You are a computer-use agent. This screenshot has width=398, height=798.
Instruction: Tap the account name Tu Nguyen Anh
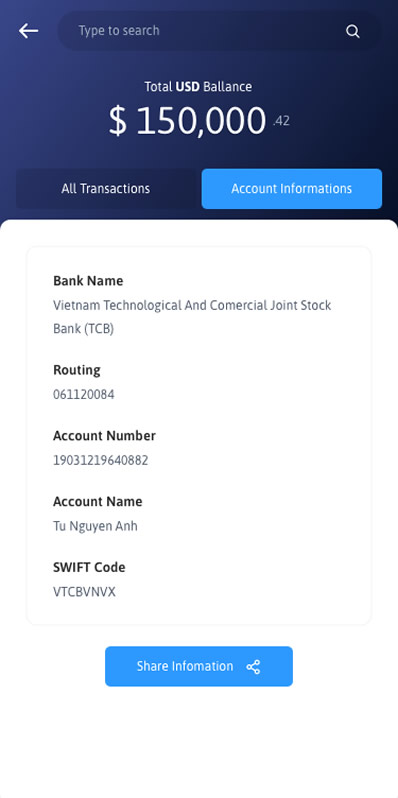click(95, 526)
